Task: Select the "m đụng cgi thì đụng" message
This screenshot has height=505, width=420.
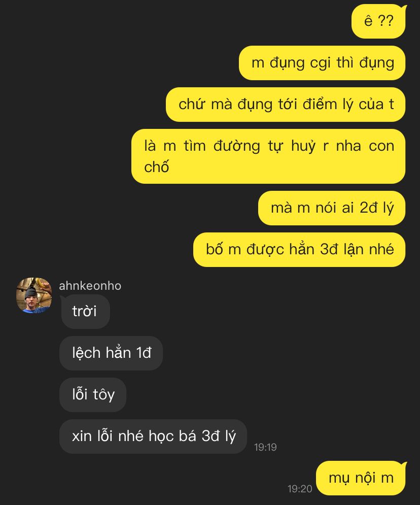Action: point(322,63)
